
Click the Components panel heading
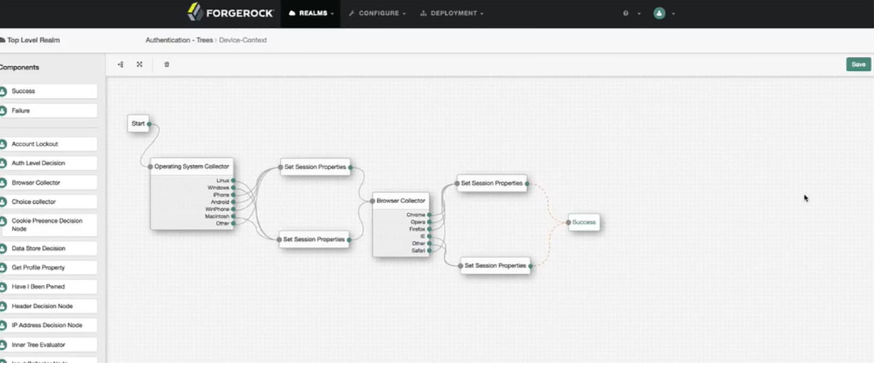[20, 67]
